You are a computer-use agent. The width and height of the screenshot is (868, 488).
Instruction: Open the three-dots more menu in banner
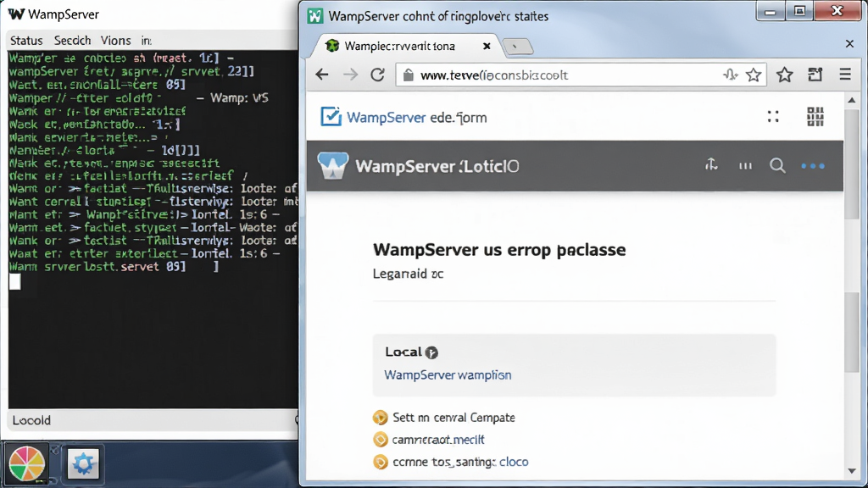click(x=813, y=165)
